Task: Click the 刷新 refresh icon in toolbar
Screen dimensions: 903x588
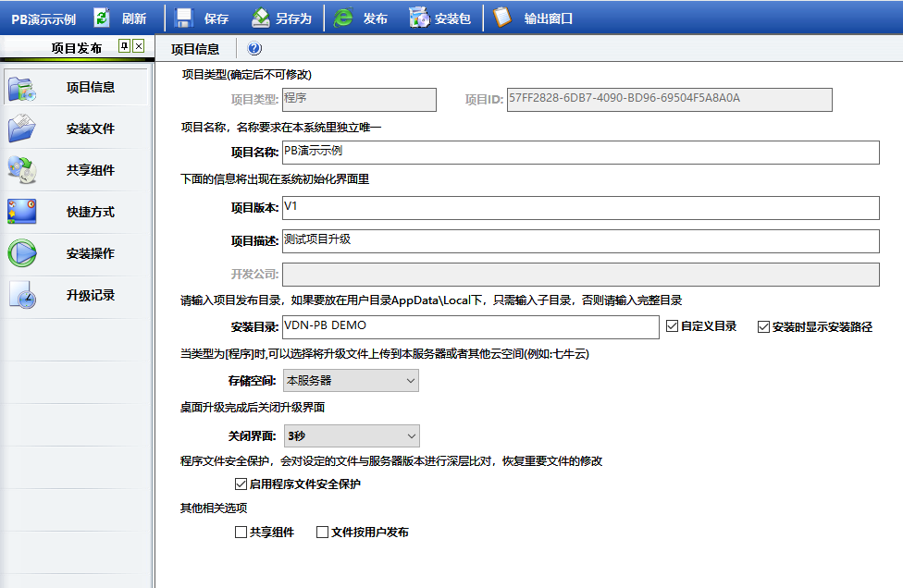Action: (103, 18)
